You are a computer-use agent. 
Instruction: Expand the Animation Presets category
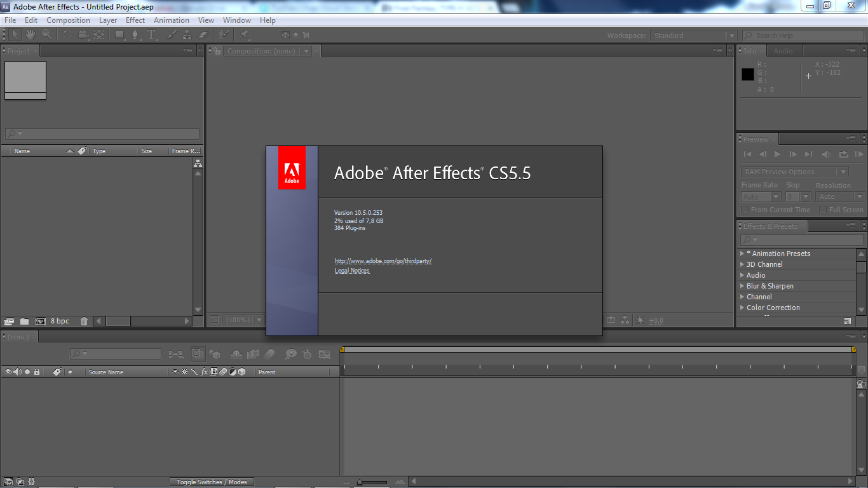click(x=742, y=254)
